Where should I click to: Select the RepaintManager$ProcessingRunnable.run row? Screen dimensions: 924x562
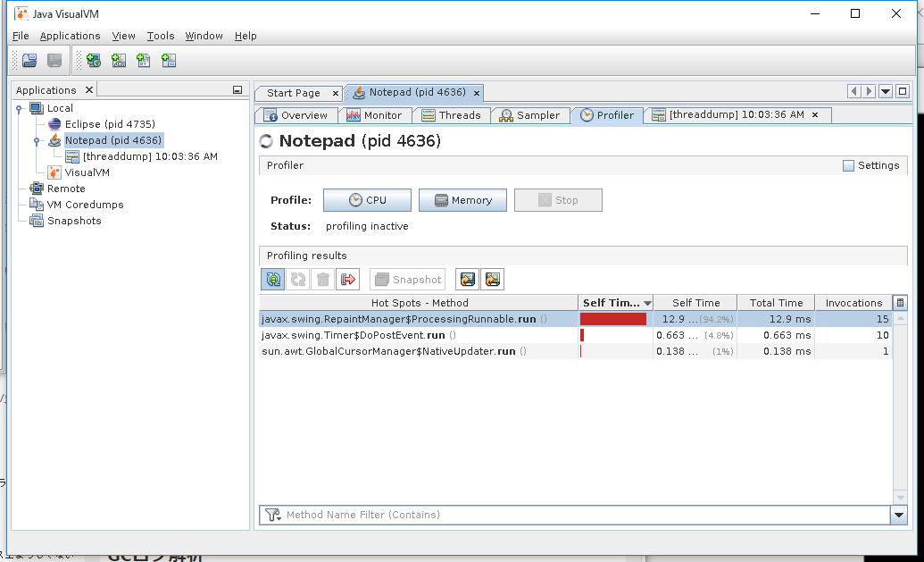pos(576,319)
